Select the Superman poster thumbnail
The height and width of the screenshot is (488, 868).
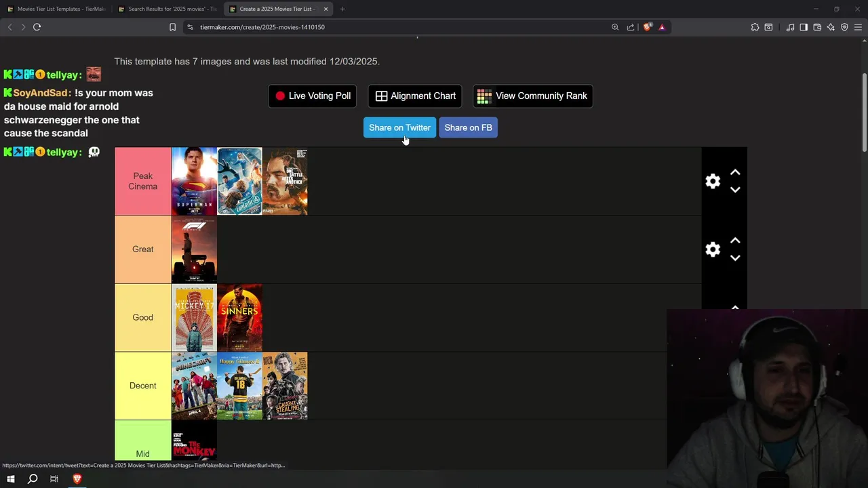coord(194,181)
